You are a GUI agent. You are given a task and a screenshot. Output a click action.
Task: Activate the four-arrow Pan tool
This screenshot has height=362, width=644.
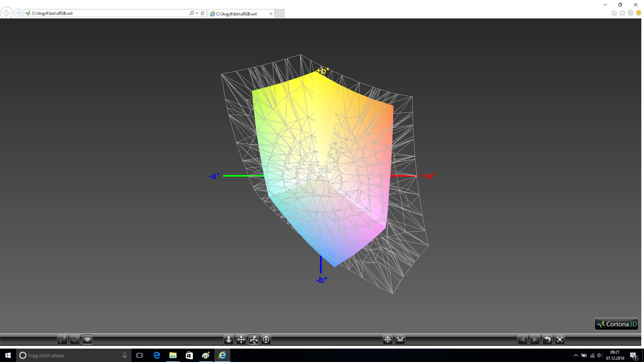[x=241, y=340]
